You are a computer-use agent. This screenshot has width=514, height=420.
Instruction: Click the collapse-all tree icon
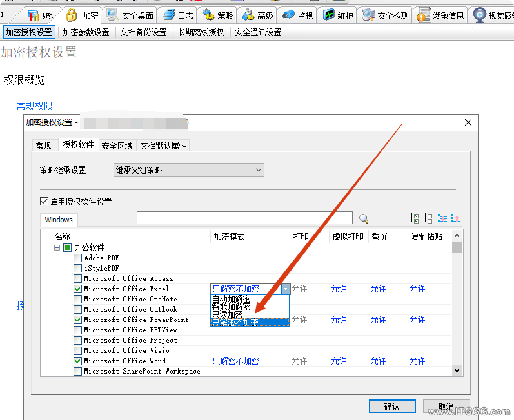(428, 218)
